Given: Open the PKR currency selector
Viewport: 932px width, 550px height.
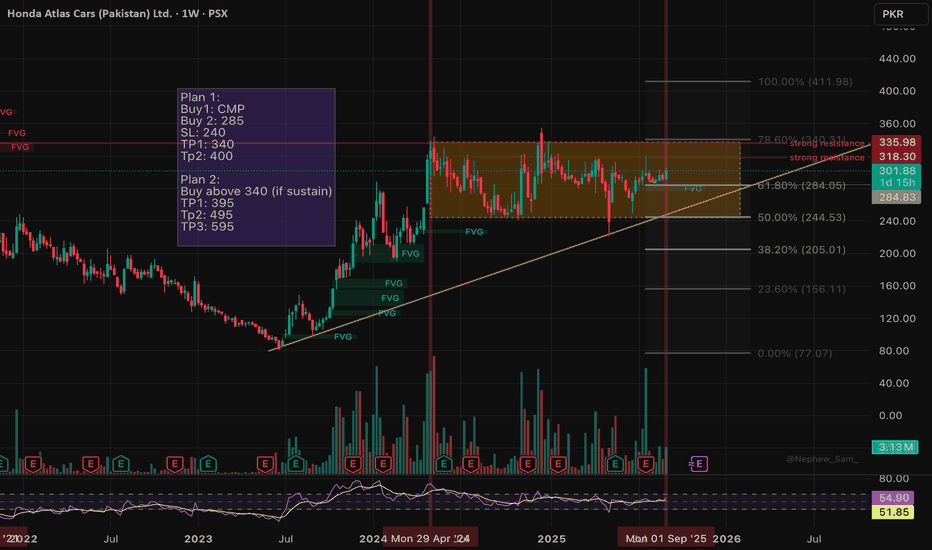Looking at the screenshot, I should tap(900, 14).
